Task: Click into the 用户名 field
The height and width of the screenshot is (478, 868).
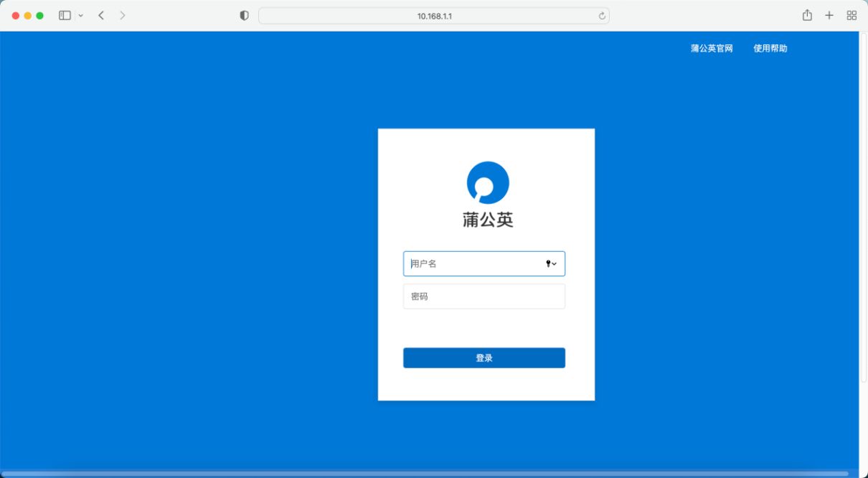Action: tap(484, 263)
